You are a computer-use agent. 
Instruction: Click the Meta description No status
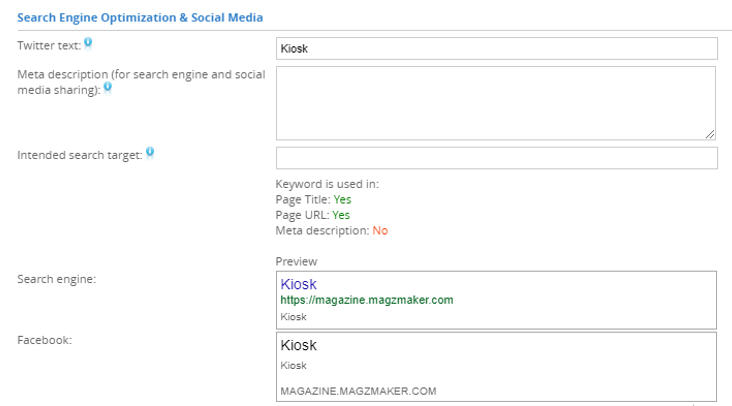click(x=380, y=231)
